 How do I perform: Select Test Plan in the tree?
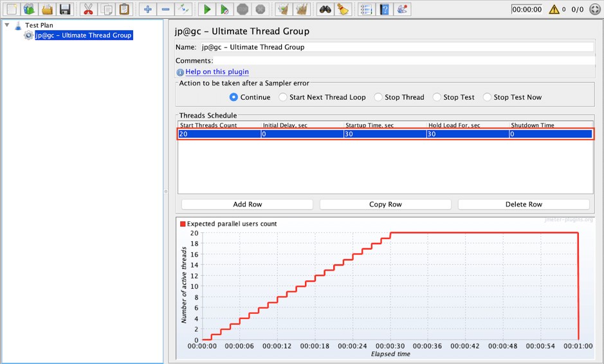pyautogui.click(x=39, y=25)
